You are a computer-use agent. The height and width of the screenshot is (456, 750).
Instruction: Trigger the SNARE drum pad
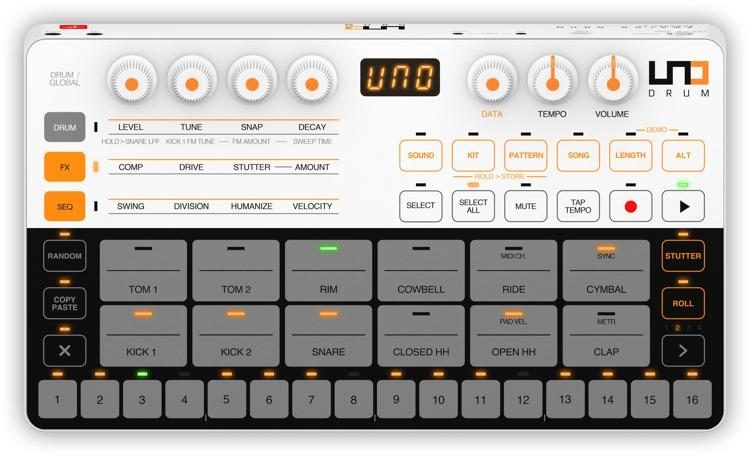point(328,335)
